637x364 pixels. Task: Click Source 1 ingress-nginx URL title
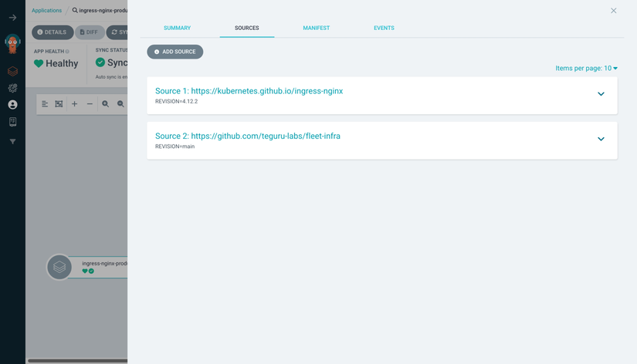click(249, 91)
